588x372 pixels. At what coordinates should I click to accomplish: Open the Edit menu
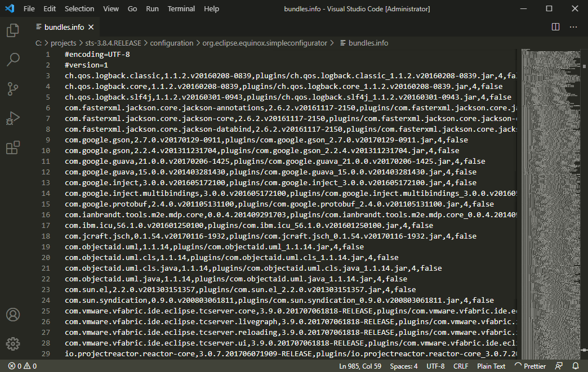(x=50, y=8)
